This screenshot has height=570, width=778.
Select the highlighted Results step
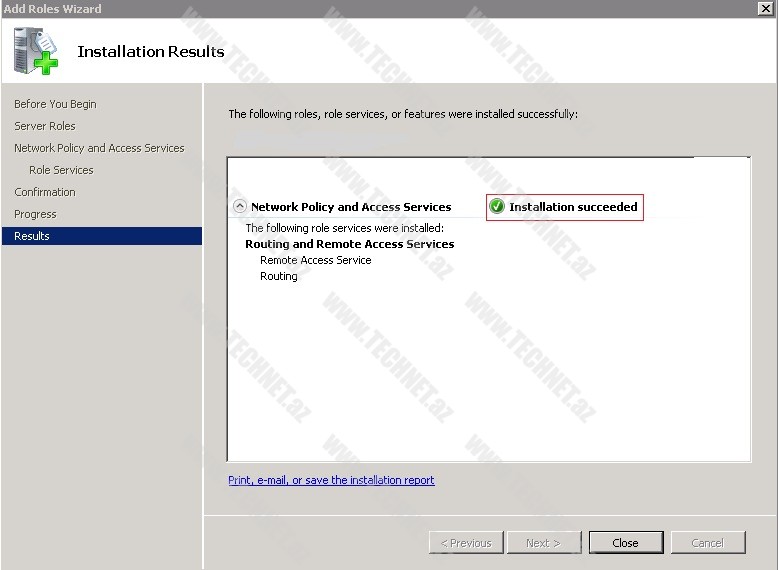click(32, 236)
